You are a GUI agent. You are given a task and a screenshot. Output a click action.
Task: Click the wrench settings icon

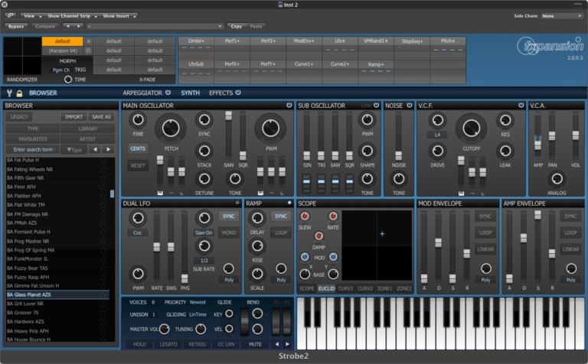[9, 93]
